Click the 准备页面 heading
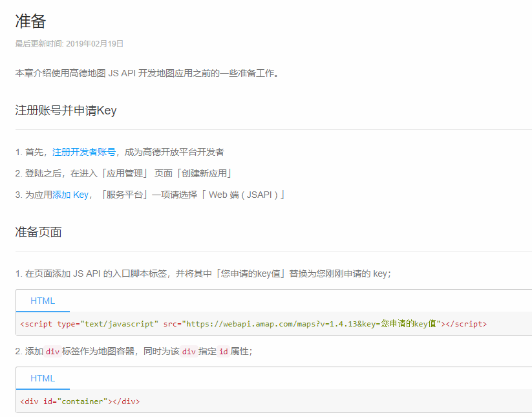The image size is (532, 417). coord(38,232)
